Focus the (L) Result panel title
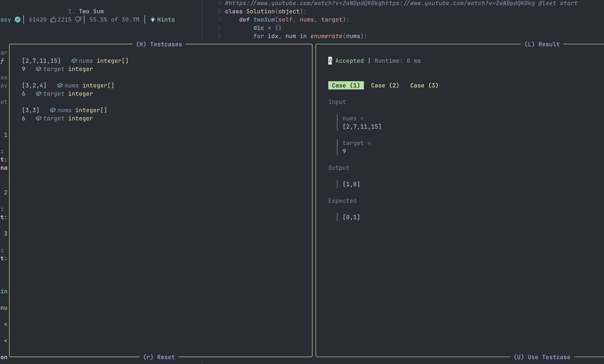This screenshot has height=364, width=604. click(x=542, y=44)
